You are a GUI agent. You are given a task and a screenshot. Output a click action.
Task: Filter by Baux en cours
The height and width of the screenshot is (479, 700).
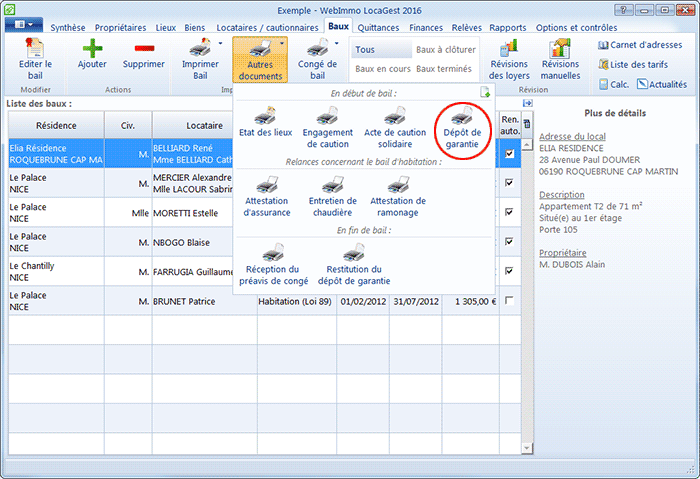383,69
